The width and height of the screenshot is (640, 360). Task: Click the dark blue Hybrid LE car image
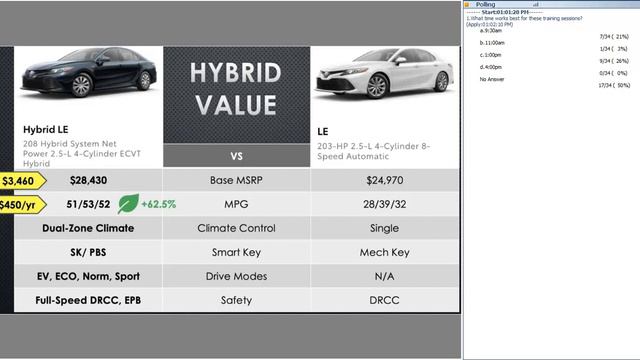(x=89, y=73)
